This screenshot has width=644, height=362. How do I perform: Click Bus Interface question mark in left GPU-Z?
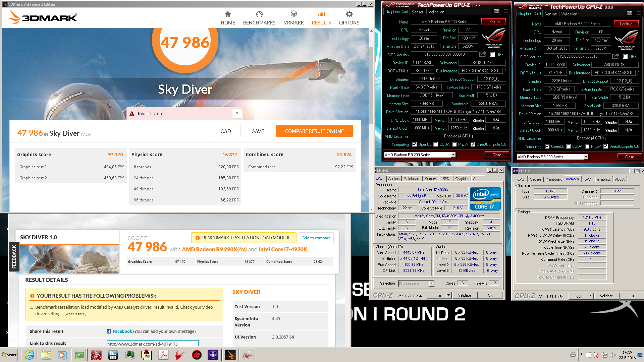tap(505, 71)
